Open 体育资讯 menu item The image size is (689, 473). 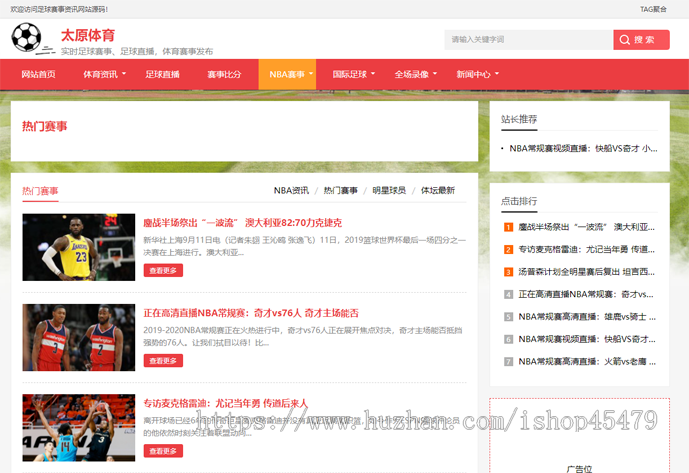click(x=101, y=74)
